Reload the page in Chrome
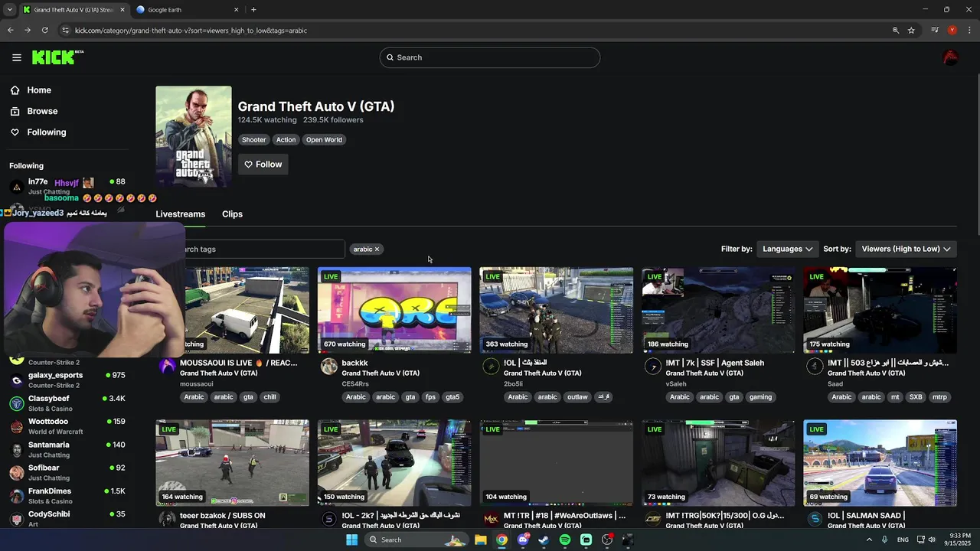Viewport: 980px width, 551px height. (45, 31)
